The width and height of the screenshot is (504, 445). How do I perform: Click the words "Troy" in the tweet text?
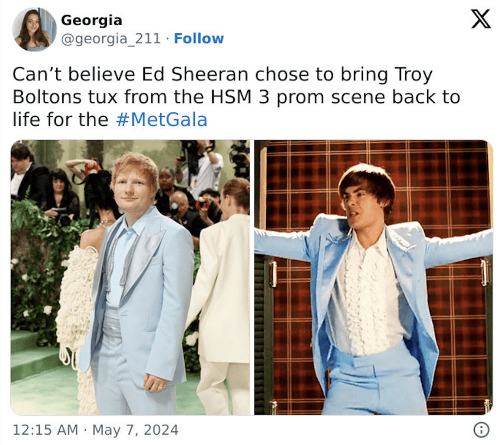414,75
